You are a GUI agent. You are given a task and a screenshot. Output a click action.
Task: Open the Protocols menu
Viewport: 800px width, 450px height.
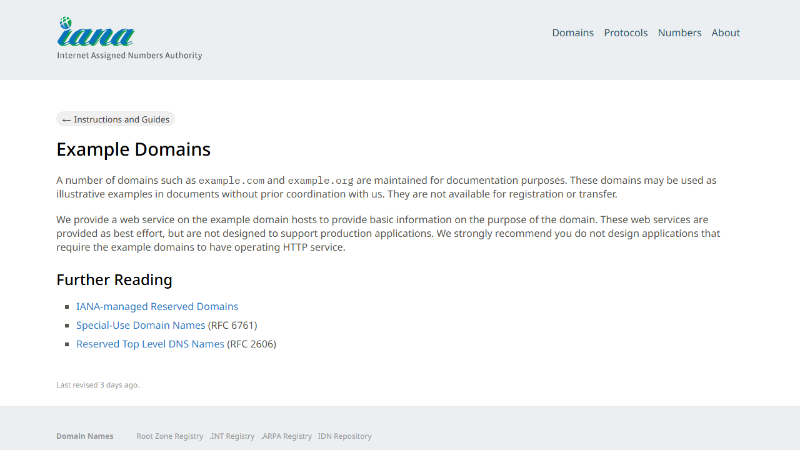point(626,33)
